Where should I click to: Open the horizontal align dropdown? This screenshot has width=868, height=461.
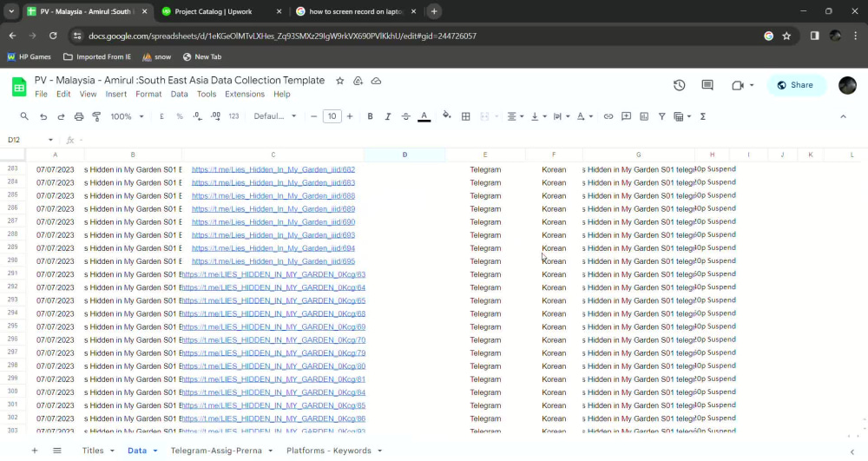[515, 116]
